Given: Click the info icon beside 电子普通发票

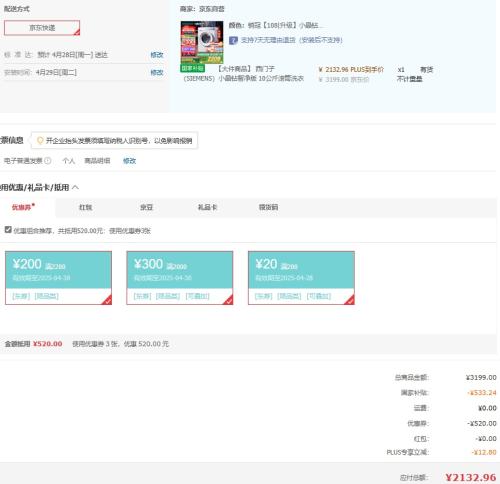Looking at the screenshot, I should pos(48,161).
